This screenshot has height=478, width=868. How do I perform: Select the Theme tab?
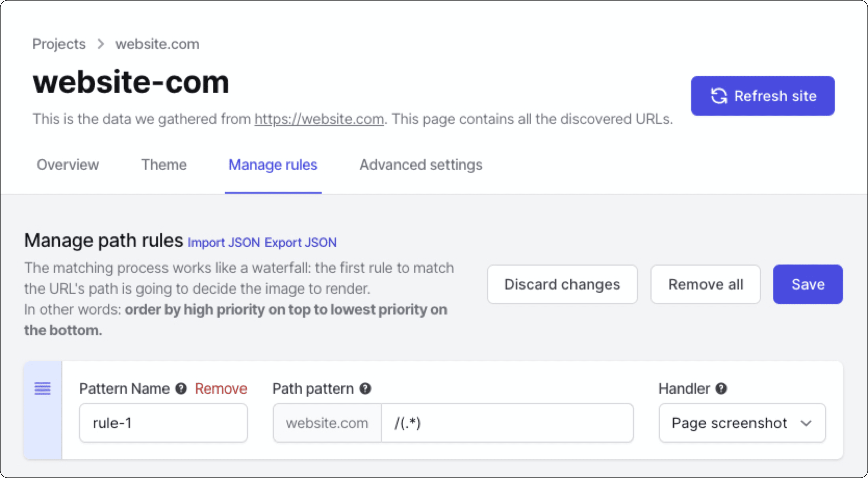coord(163,165)
